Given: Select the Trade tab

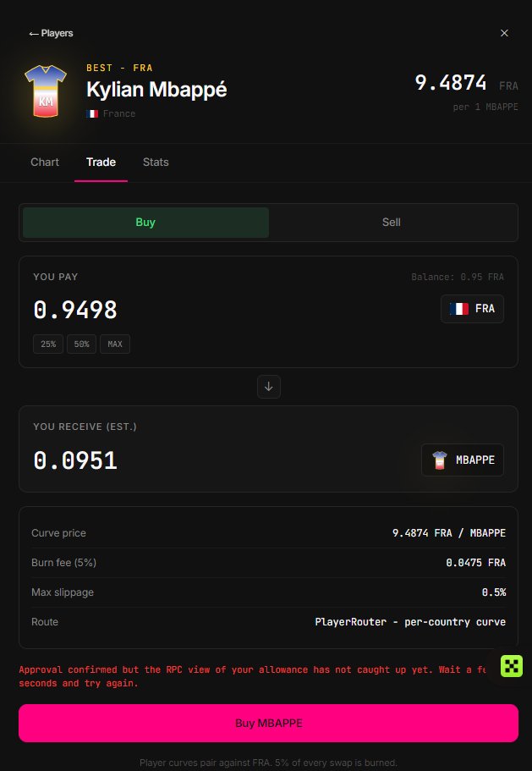Looking at the screenshot, I should (101, 162).
